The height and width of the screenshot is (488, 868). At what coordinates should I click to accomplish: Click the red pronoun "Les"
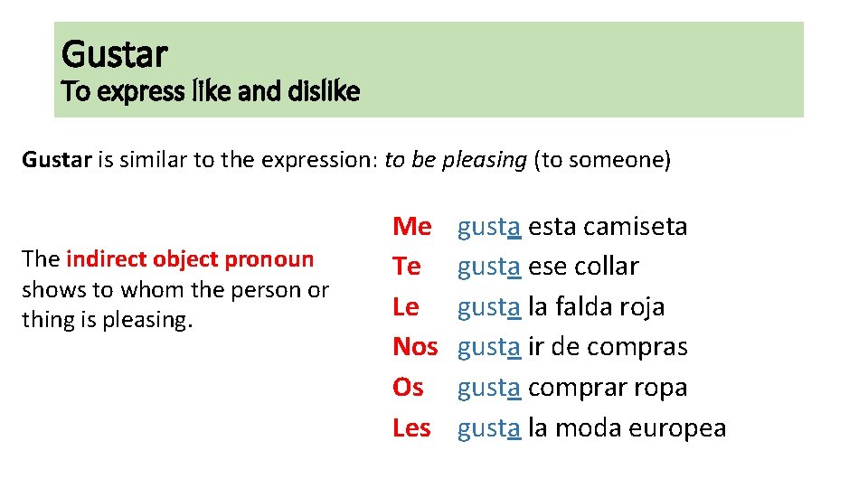[x=411, y=428]
